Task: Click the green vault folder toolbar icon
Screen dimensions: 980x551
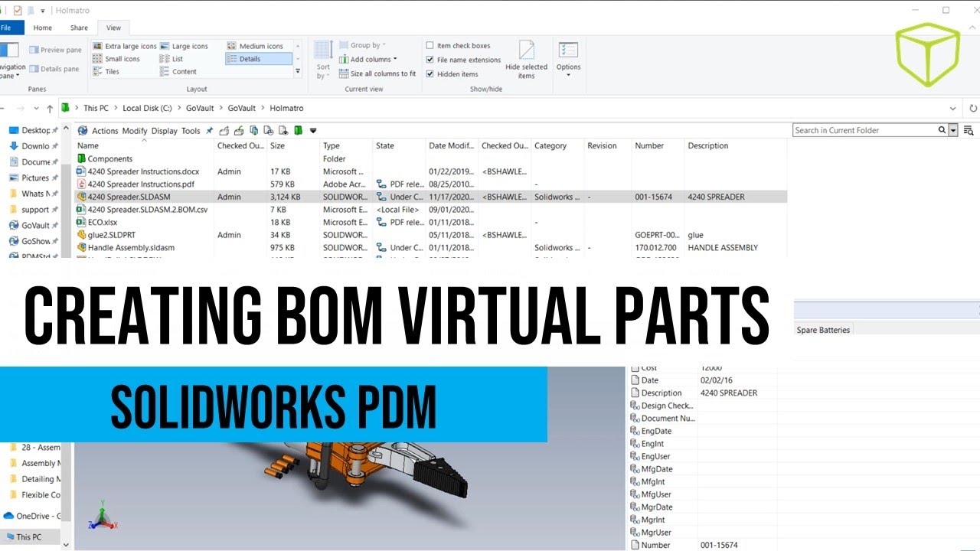Action: (298, 131)
